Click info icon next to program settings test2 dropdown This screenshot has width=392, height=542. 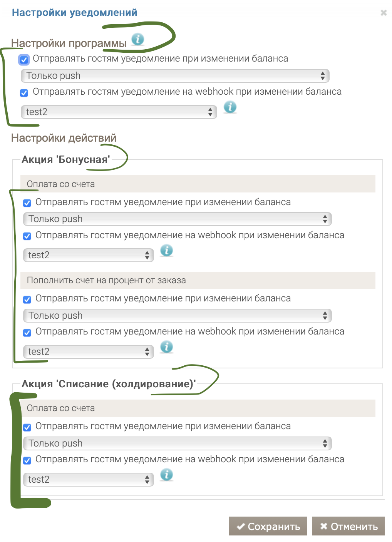pos(230,107)
